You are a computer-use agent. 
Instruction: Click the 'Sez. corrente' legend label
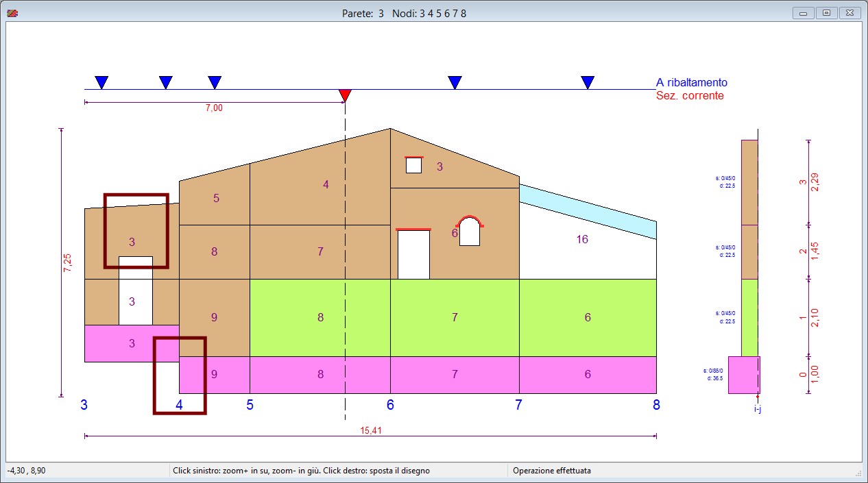[x=690, y=96]
